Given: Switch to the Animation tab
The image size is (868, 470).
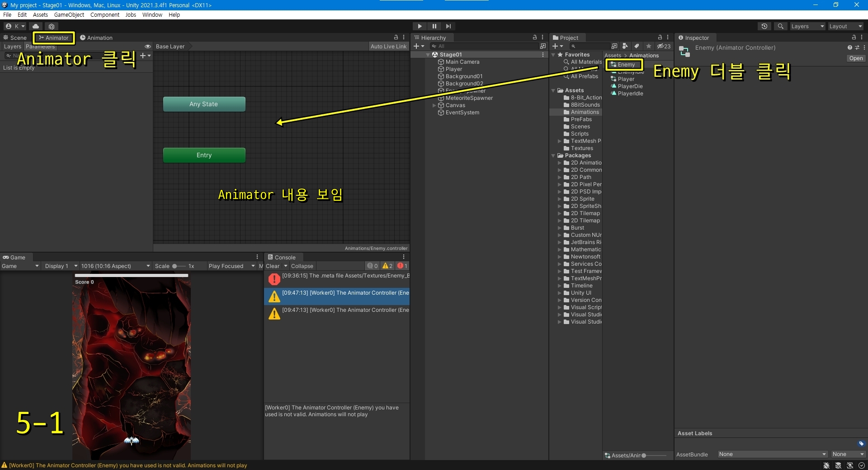Looking at the screenshot, I should 96,38.
